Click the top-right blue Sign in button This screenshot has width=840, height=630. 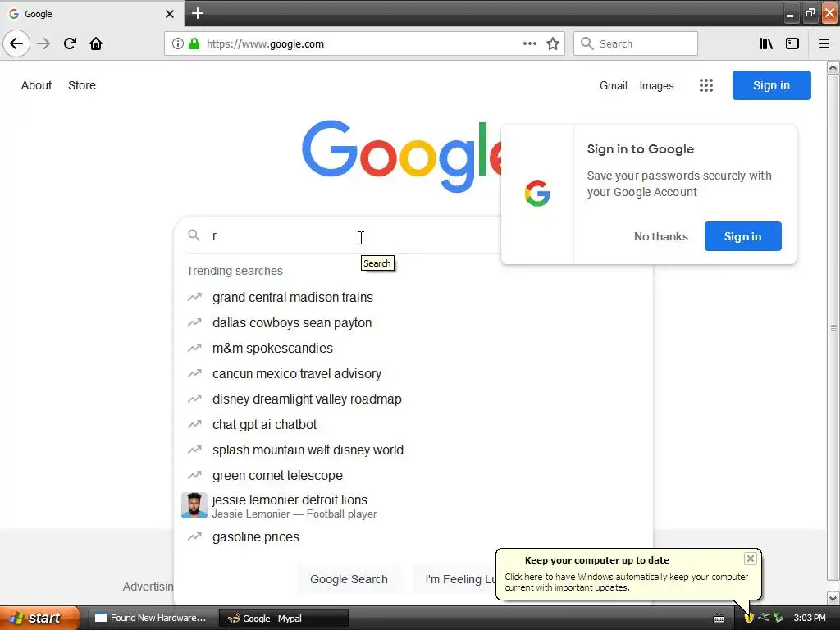[771, 85]
